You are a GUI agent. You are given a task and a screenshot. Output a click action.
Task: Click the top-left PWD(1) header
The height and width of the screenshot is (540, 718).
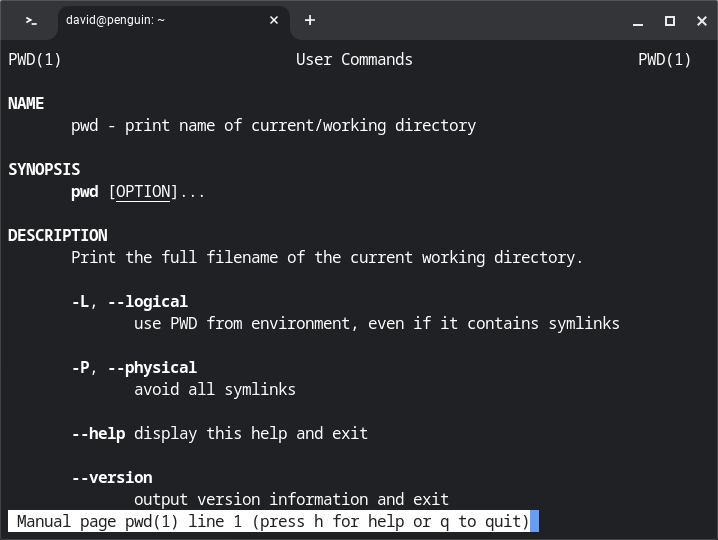coord(35,60)
